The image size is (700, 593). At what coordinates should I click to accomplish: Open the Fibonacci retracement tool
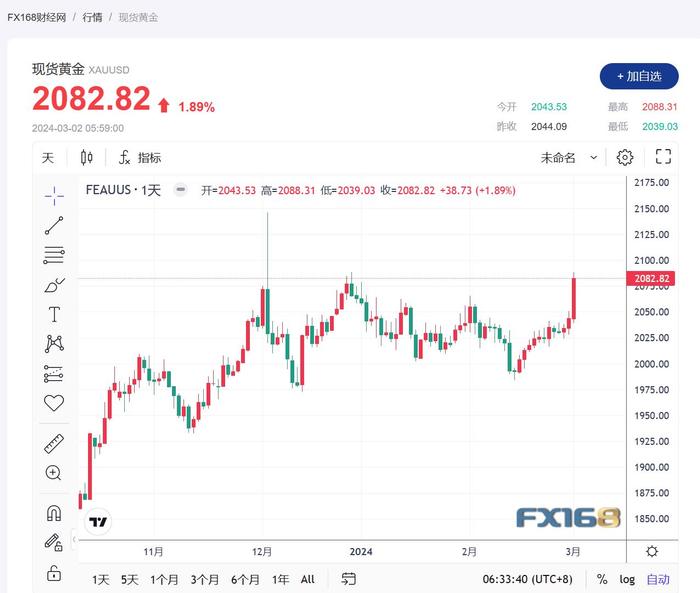(54, 255)
